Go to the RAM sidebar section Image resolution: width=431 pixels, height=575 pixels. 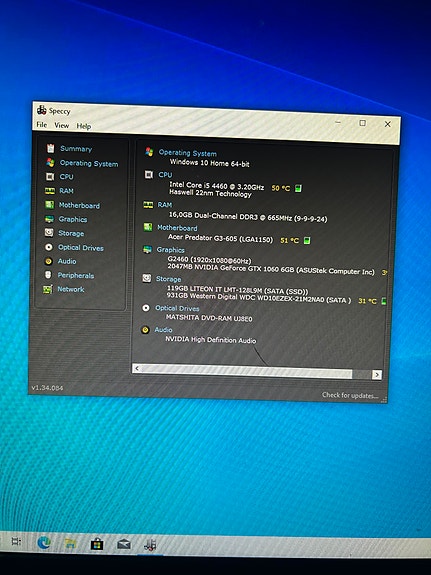coord(66,191)
